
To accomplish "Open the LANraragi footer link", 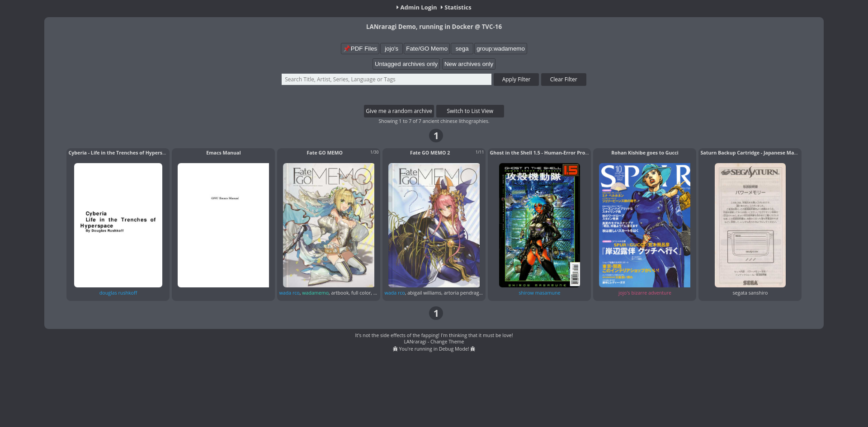I will [x=415, y=342].
